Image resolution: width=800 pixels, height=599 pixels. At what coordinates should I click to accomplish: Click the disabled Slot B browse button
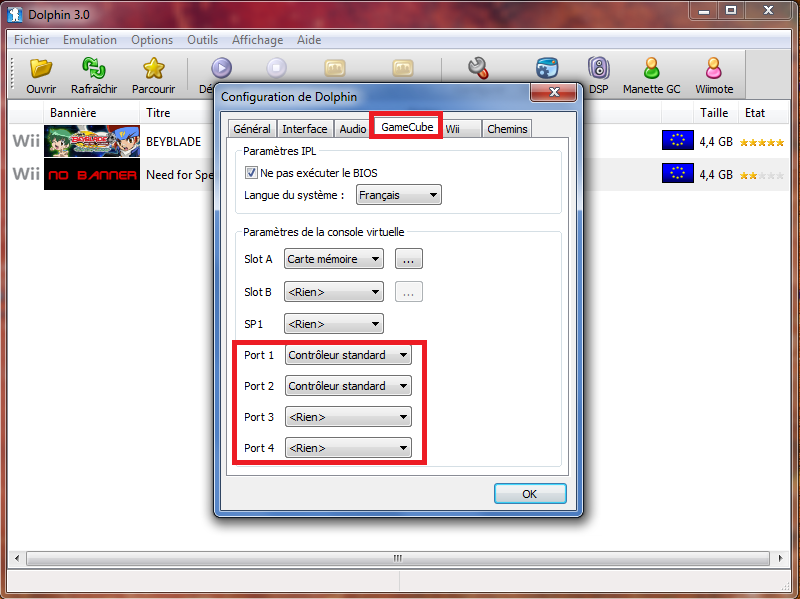409,292
